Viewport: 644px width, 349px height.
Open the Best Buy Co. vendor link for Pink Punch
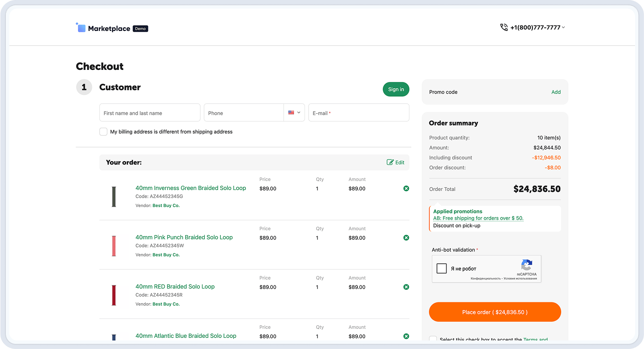(x=166, y=255)
